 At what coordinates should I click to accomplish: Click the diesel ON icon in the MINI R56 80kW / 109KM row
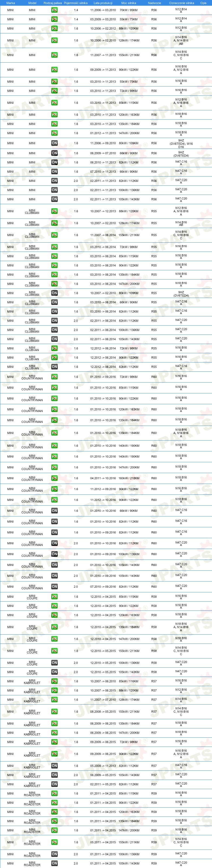point(54,143)
